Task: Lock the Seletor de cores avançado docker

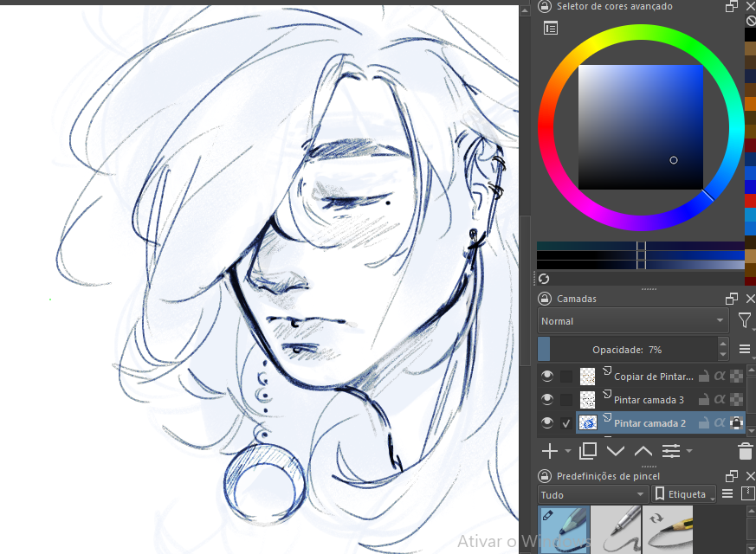Action: click(545, 6)
